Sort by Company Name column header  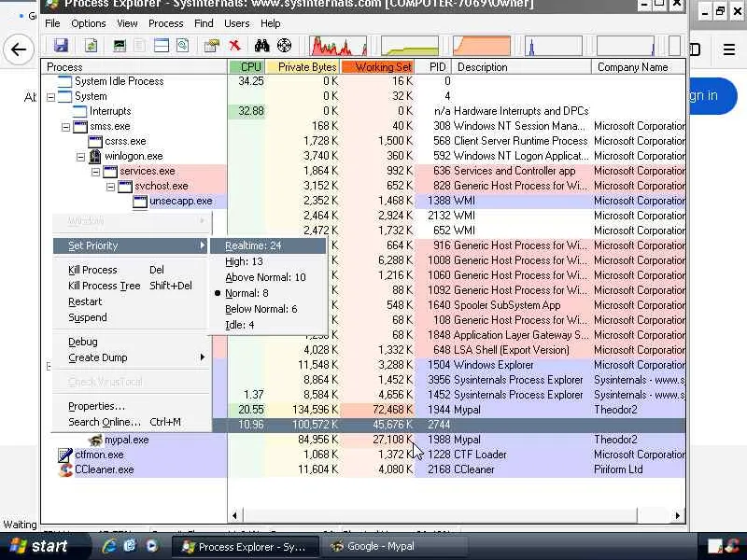click(639, 67)
